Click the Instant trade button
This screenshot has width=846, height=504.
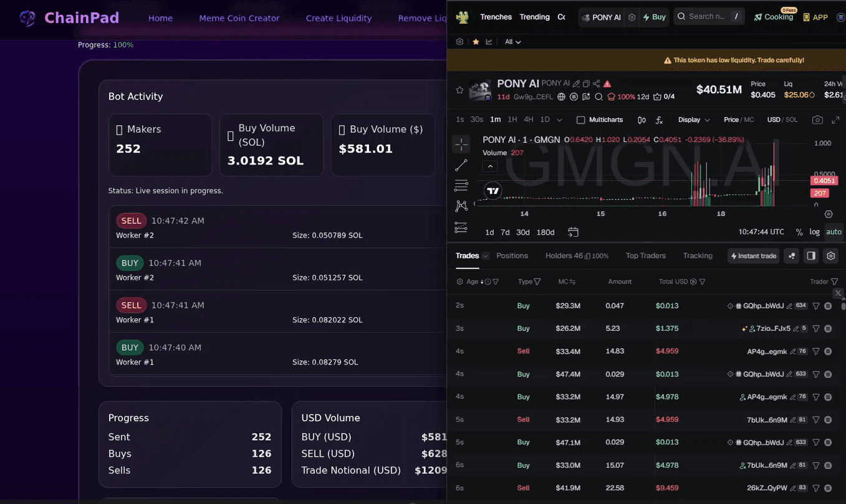point(754,255)
